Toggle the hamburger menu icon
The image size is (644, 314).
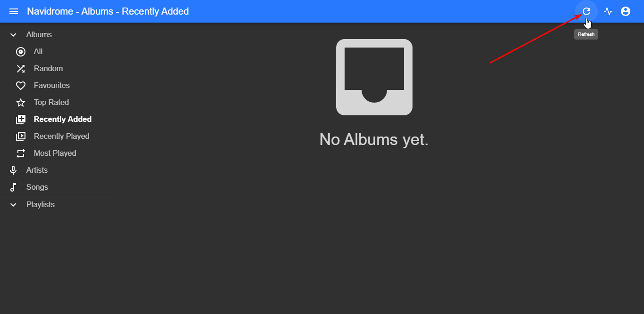coord(14,11)
